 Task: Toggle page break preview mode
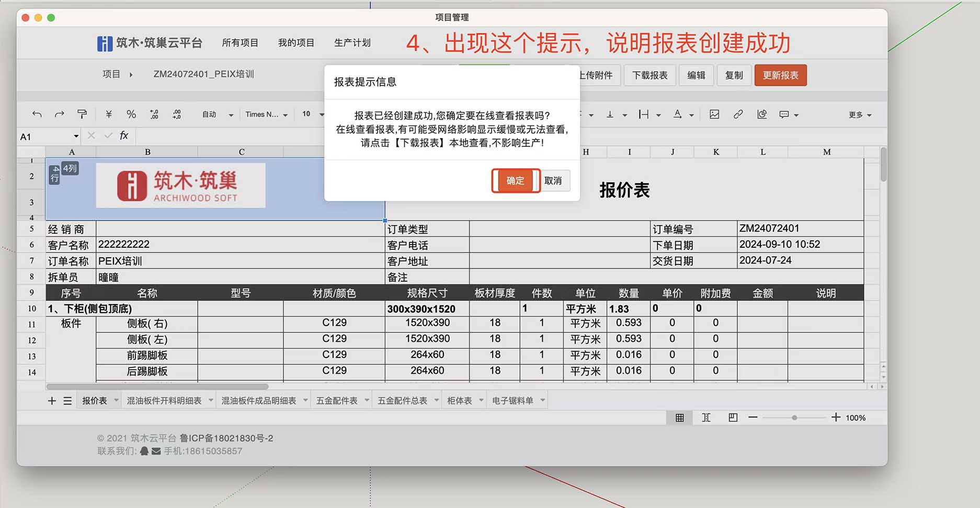click(706, 417)
